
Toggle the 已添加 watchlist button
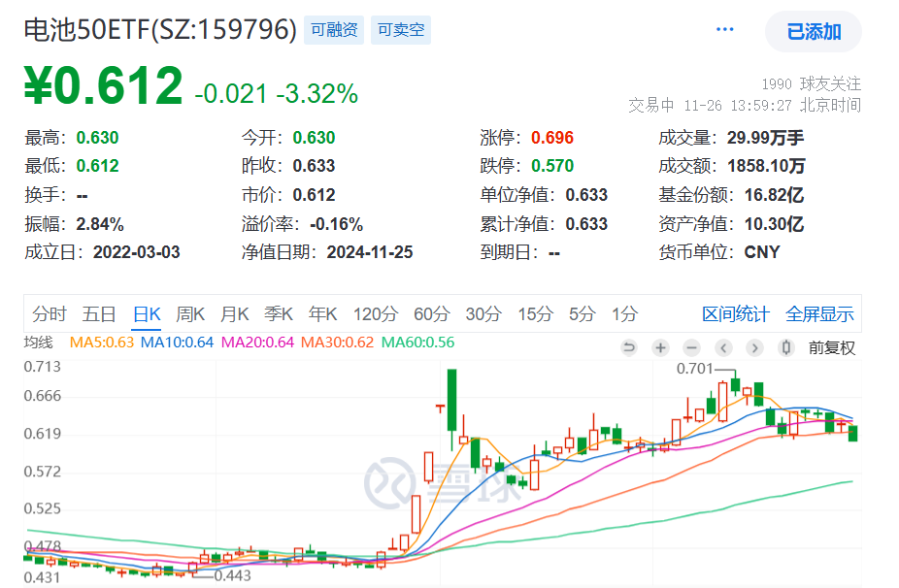813,31
